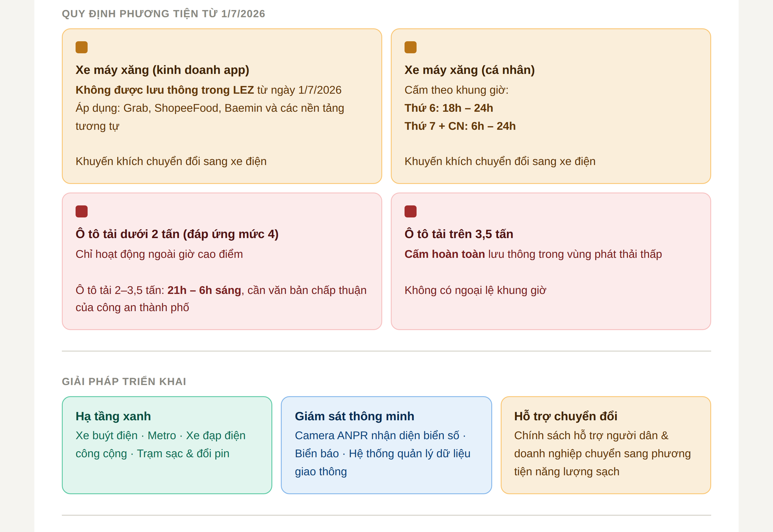The width and height of the screenshot is (773, 532).
Task: Click the "Thứ 7 + CN: 6h – 24h" time slot
Action: coord(460,126)
